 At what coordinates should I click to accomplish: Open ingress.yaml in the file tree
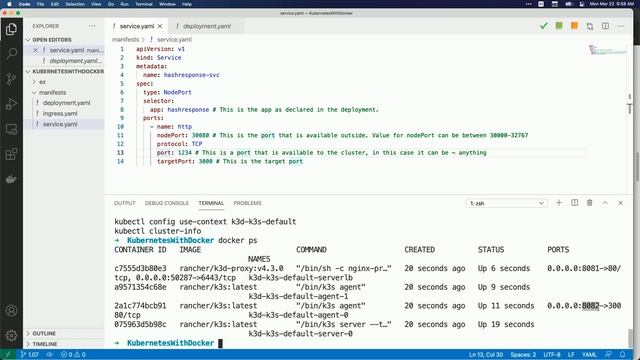[x=60, y=113]
